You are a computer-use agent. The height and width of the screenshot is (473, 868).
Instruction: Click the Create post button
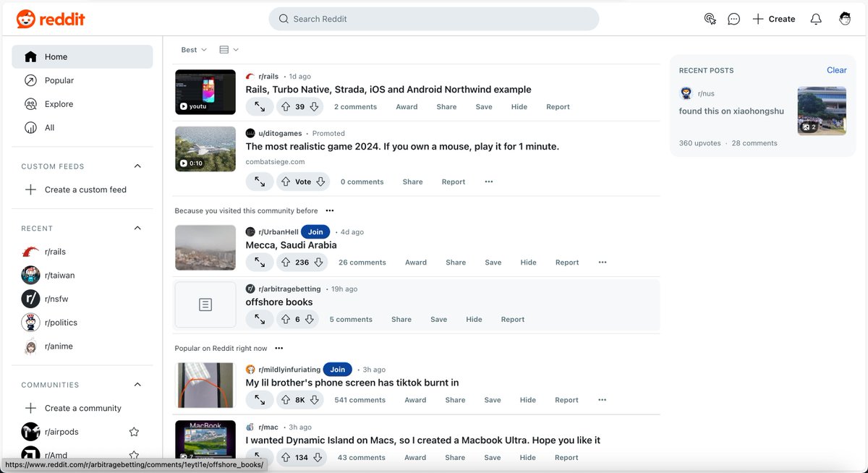(x=773, y=19)
